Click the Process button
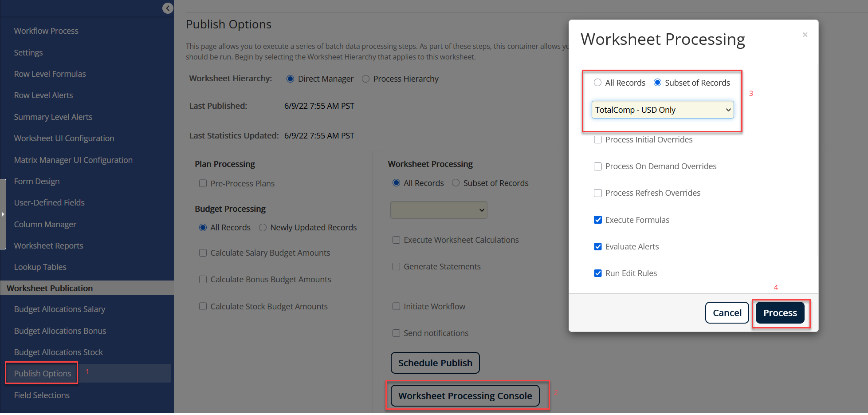The height and width of the screenshot is (415, 868). 780,313
